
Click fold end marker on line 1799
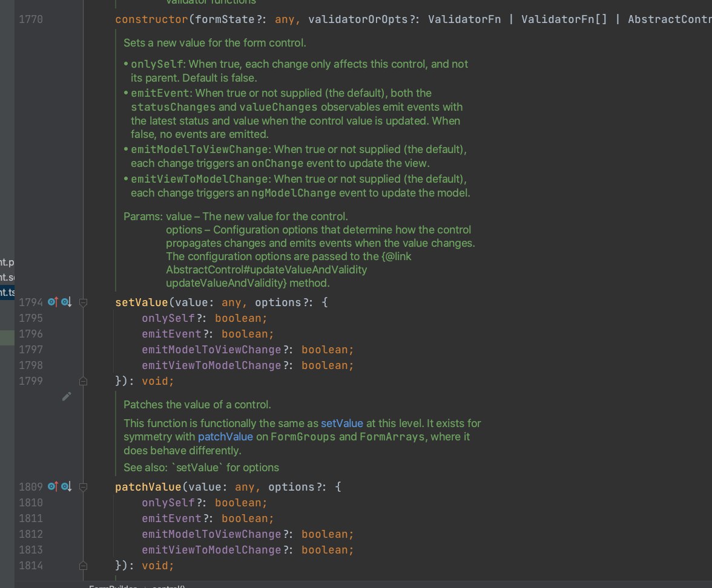point(84,381)
